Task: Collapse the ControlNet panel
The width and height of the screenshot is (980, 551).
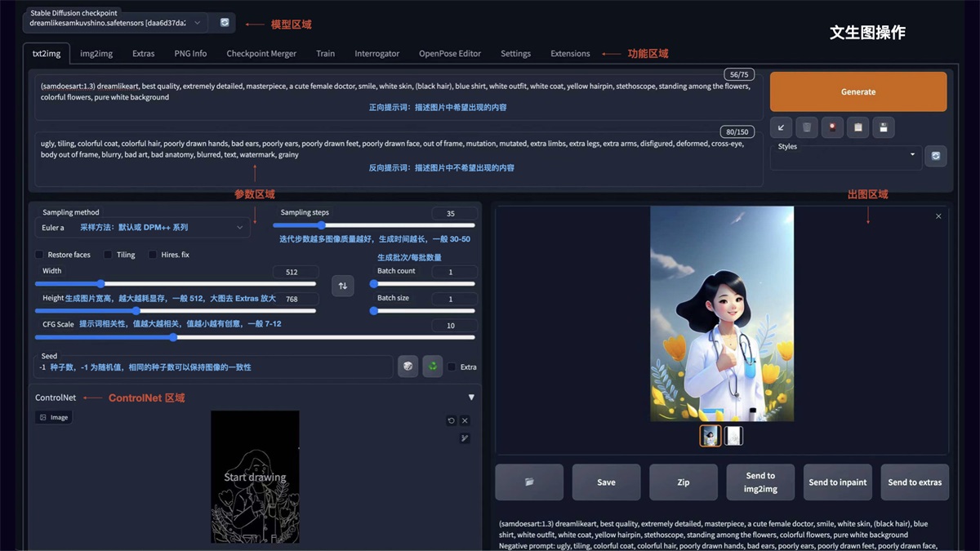Action: (x=471, y=396)
